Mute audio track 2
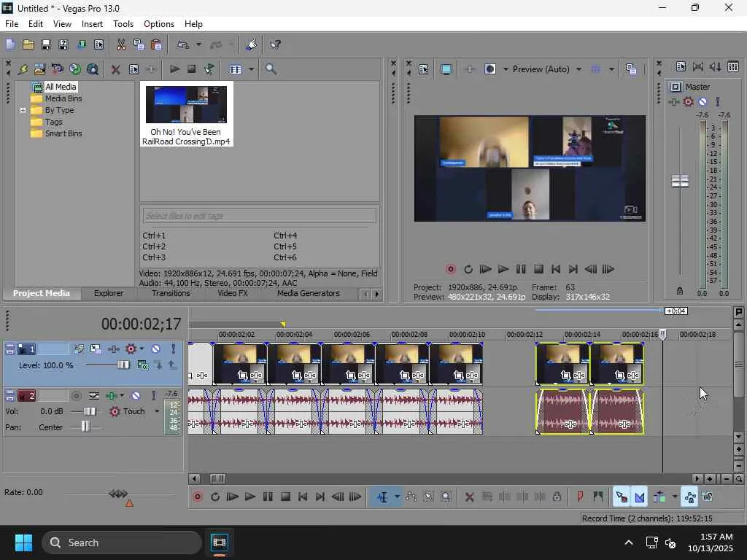 [136, 396]
